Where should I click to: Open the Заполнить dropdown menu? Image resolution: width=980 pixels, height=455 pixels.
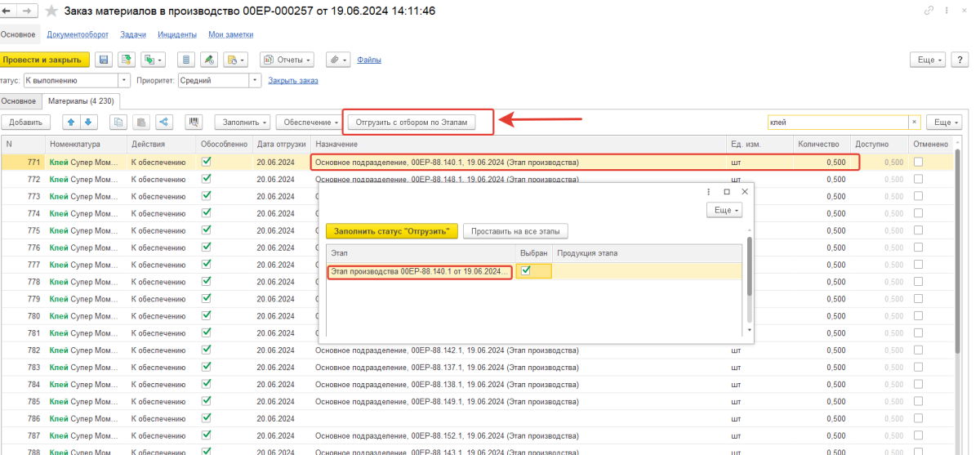coord(243,122)
